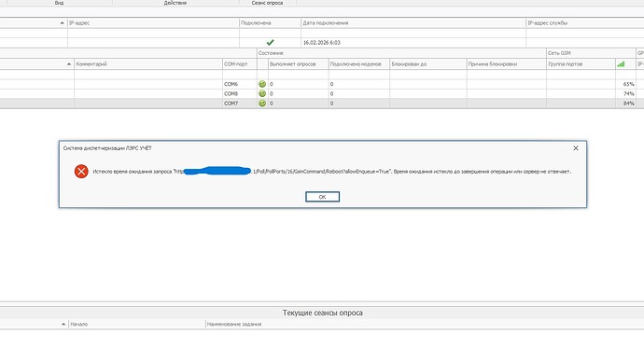644x362 pixels.
Task: Click the COM-порт column header
Action: click(x=240, y=64)
